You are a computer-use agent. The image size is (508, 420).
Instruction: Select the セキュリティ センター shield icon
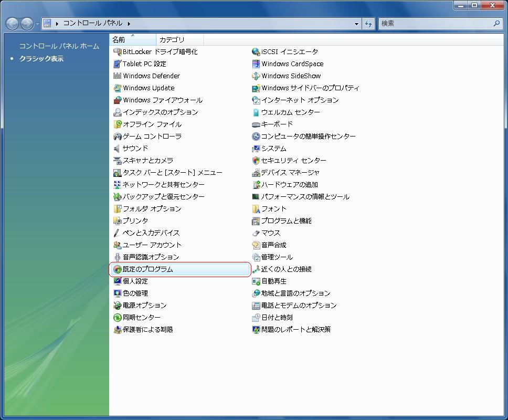tap(256, 161)
